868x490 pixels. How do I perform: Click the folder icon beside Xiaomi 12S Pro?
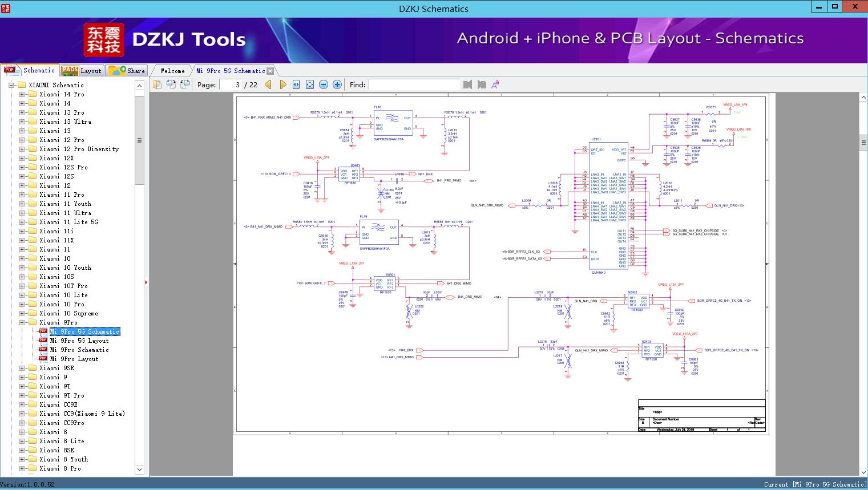pyautogui.click(x=33, y=167)
